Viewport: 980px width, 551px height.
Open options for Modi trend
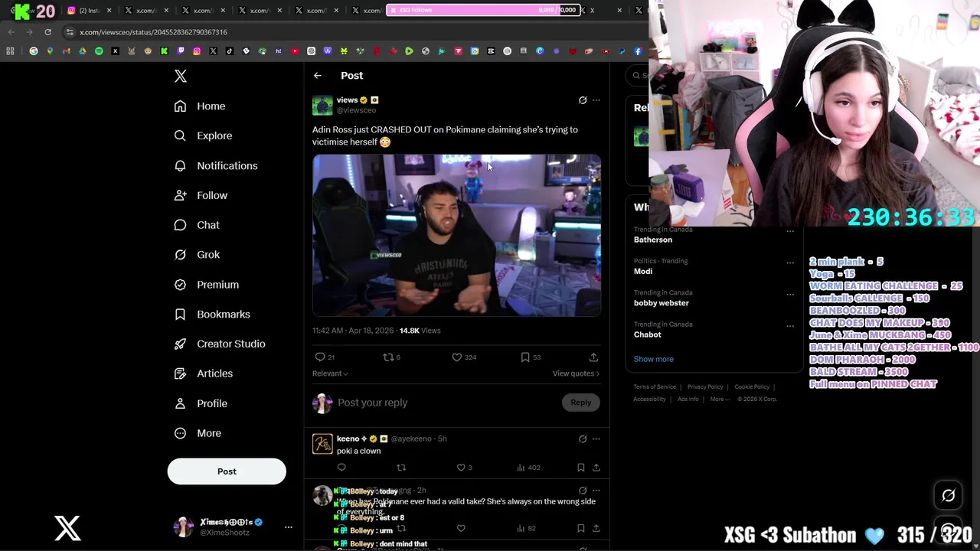pos(790,262)
